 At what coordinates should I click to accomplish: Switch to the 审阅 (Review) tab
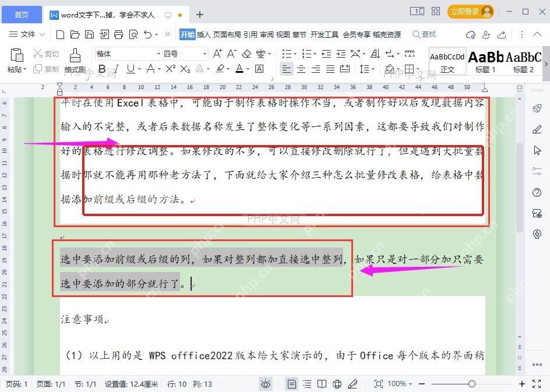pos(267,34)
